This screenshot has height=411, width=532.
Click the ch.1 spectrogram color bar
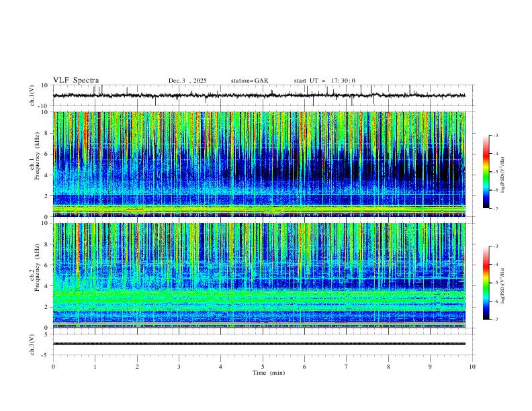tap(486, 171)
